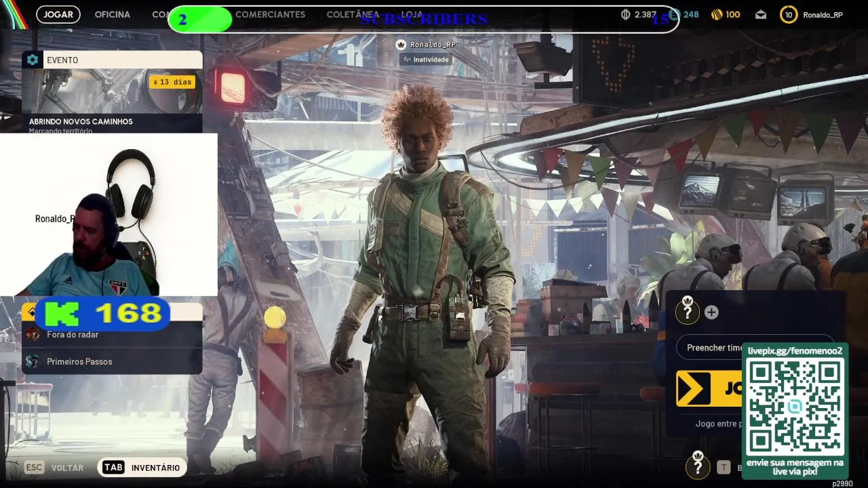Click the coin currency icon beside 2.387
This screenshot has height=488, width=868.
tap(626, 14)
